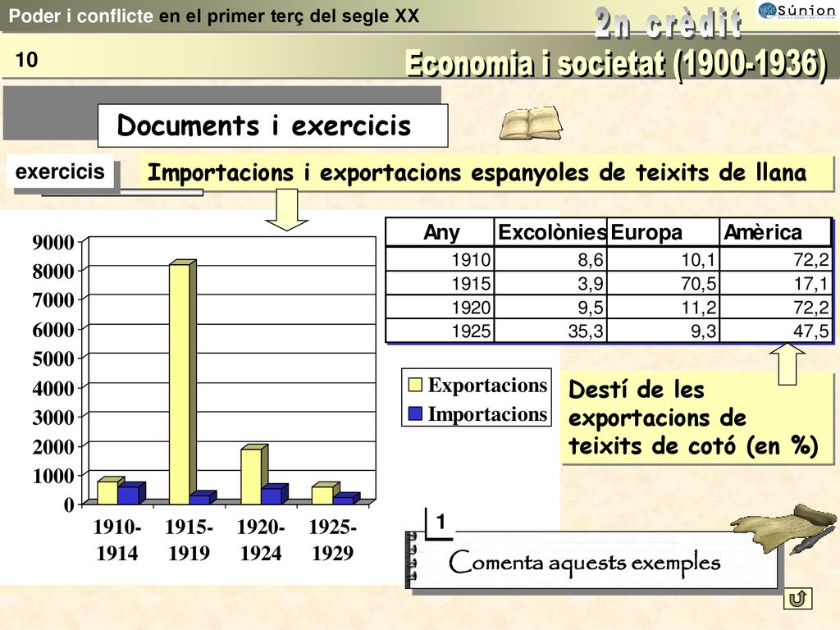Image resolution: width=840 pixels, height=630 pixels.
Task: Click table cell '70,5'
Action: point(663,283)
